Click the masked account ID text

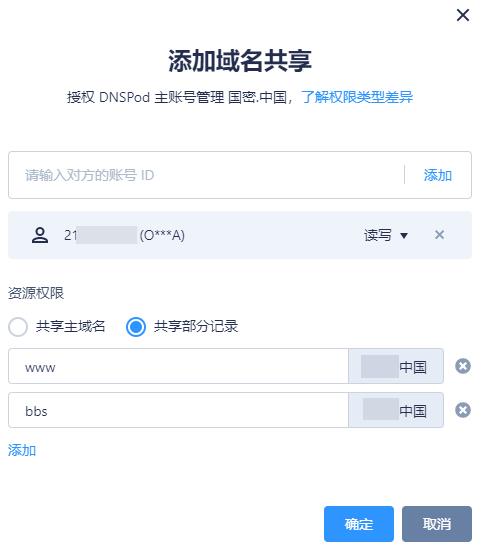tap(124, 235)
